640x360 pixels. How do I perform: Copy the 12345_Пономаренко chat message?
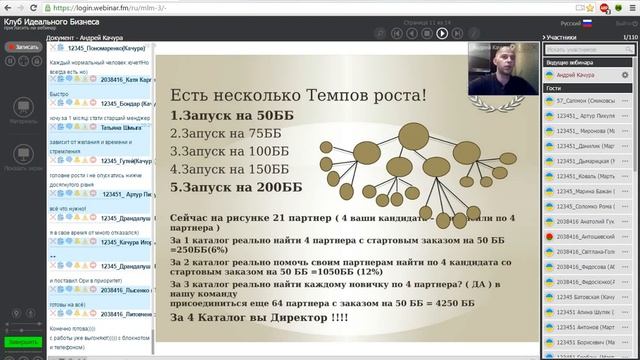(x=60, y=48)
